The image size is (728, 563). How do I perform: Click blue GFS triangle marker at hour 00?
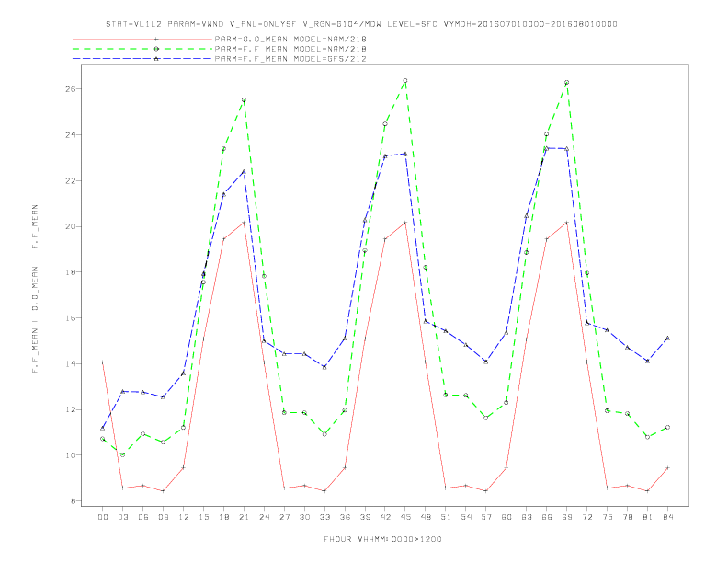point(103,428)
